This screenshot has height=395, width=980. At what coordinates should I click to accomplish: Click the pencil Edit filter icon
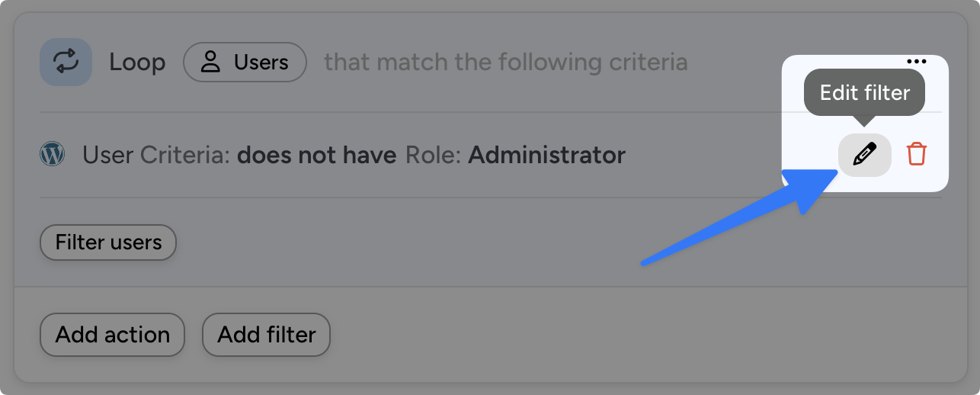(864, 155)
